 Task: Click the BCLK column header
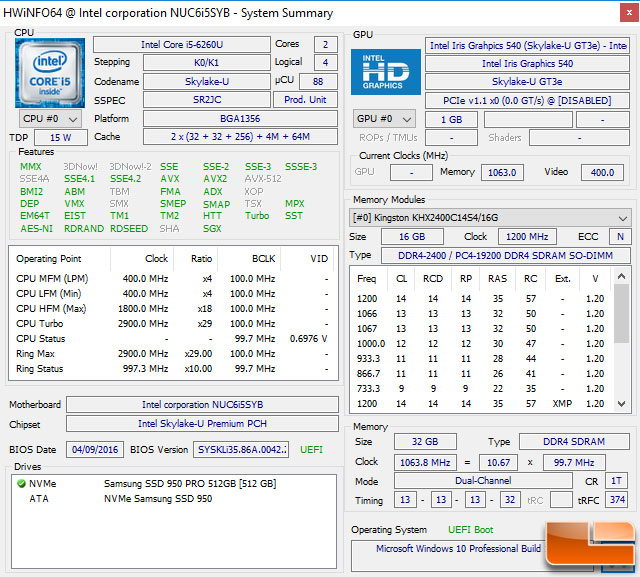[x=249, y=259]
